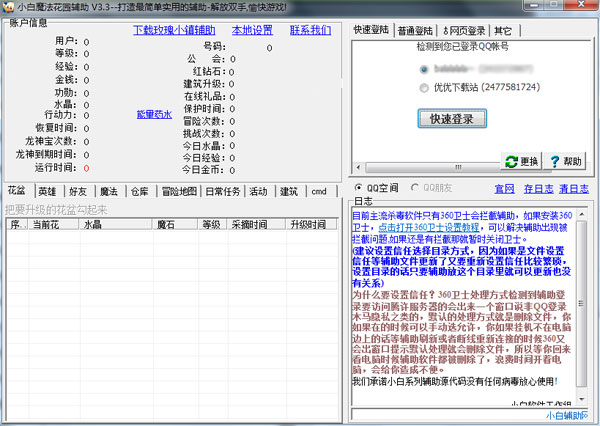Screen dimensions: 600x426
Task: Click the log panel scroll-up arrow
Action: coord(582,214)
